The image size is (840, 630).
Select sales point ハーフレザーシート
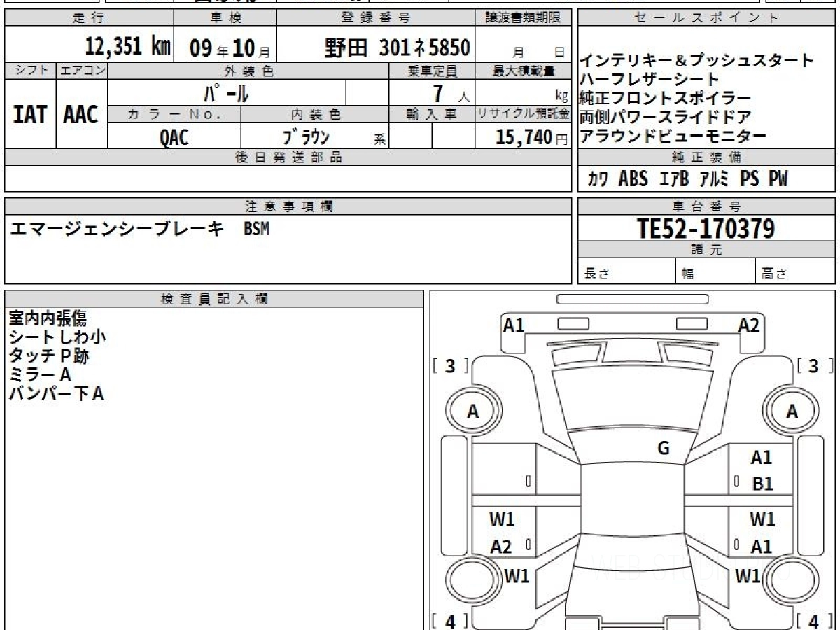coord(649,79)
